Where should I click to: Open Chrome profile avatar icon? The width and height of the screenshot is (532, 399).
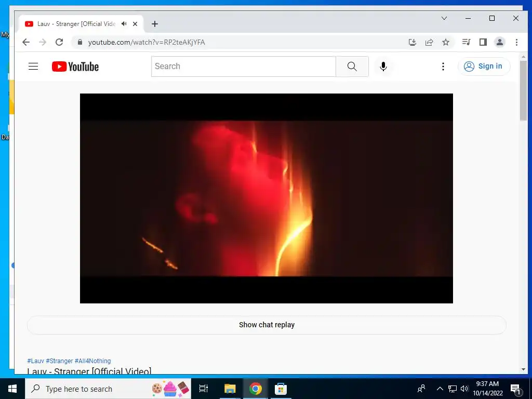pos(500,42)
